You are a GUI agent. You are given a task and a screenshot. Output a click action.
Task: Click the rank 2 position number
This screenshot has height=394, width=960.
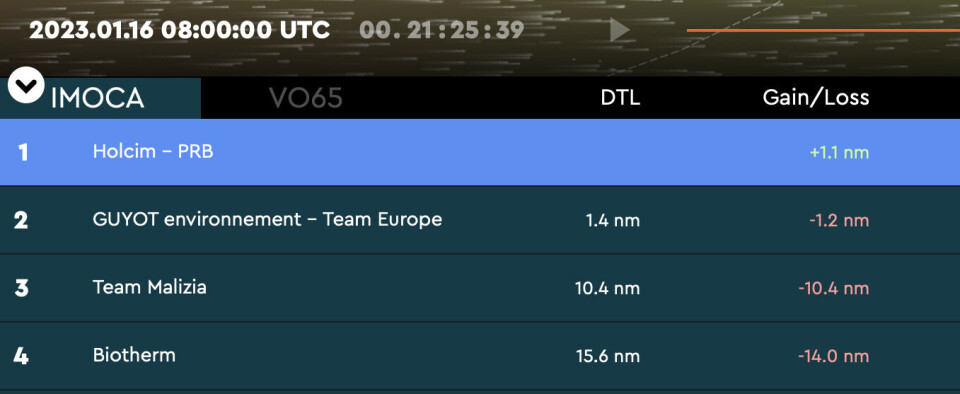pyautogui.click(x=21, y=220)
